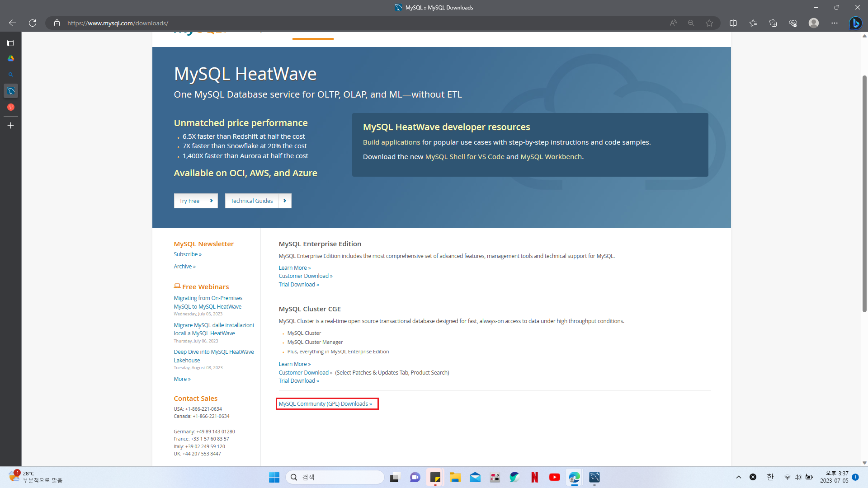
Task: Open taskbar clock and date
Action: point(835,477)
